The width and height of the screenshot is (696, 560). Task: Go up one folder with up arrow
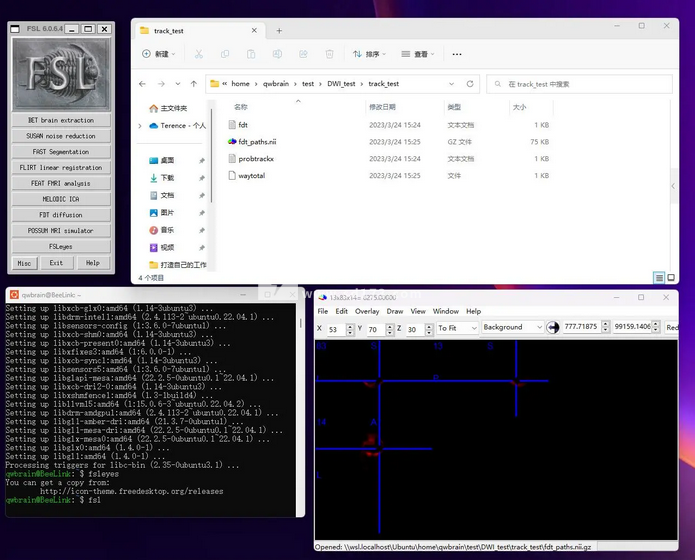tap(193, 84)
